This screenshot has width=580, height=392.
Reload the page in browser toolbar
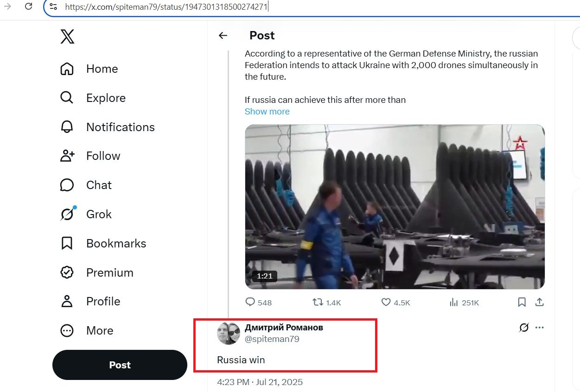tap(28, 6)
